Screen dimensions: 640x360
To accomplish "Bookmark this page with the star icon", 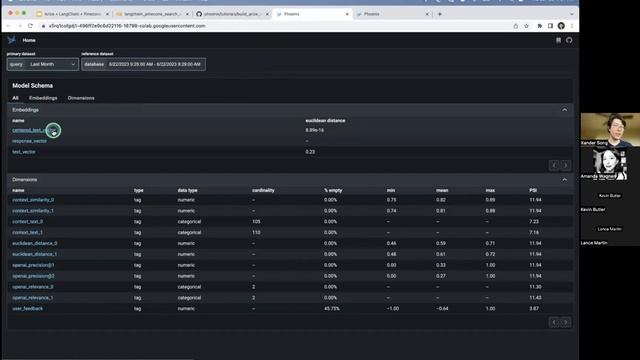I will (x=527, y=26).
